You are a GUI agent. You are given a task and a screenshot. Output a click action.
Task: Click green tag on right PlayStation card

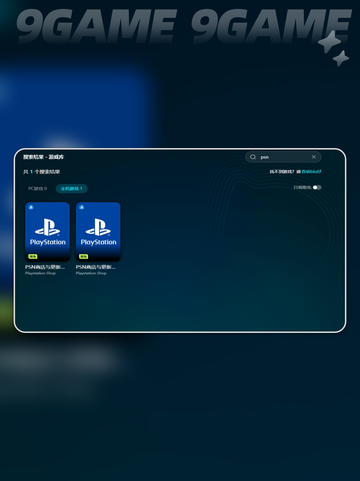(83, 256)
